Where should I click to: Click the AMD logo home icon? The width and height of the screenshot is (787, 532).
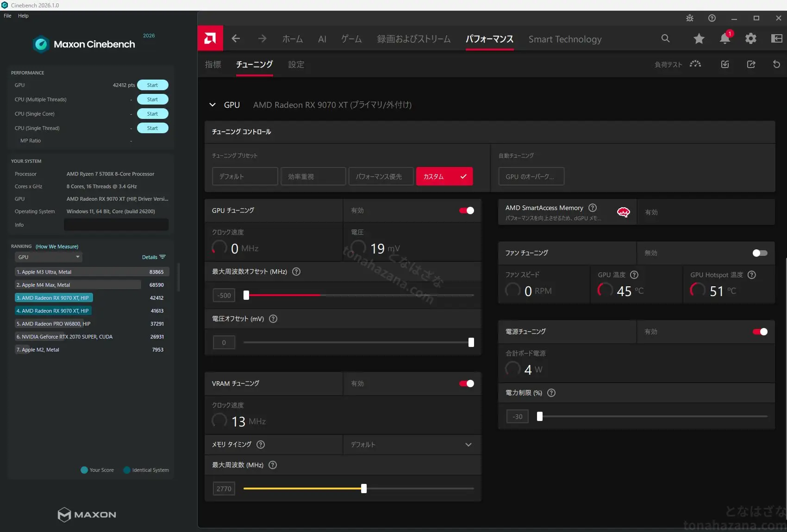click(x=210, y=38)
